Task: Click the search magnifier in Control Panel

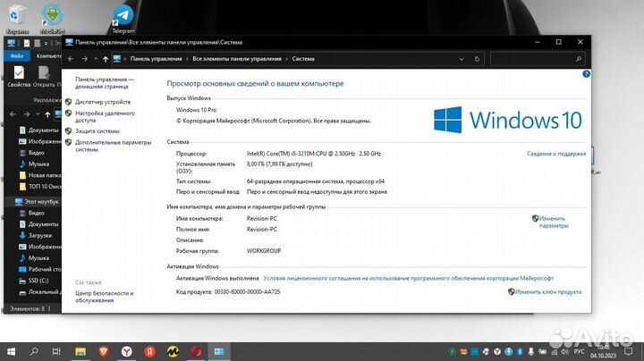Action: pyautogui.click(x=579, y=59)
